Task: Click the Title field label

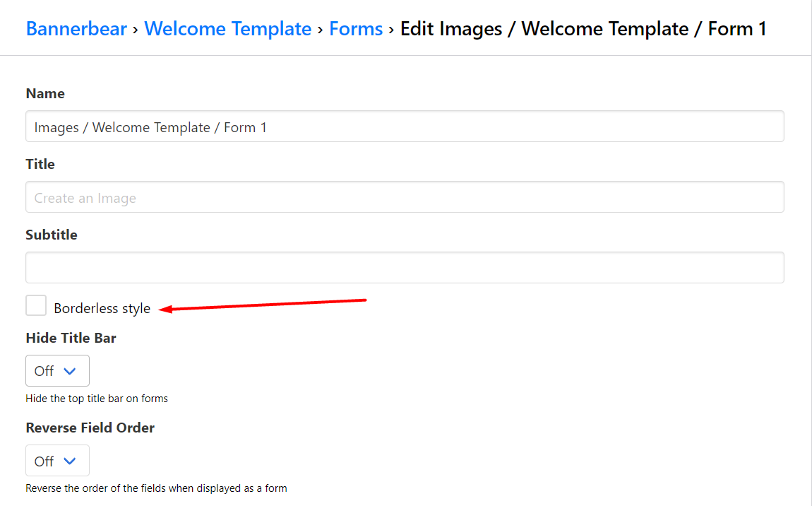Action: tap(40, 164)
